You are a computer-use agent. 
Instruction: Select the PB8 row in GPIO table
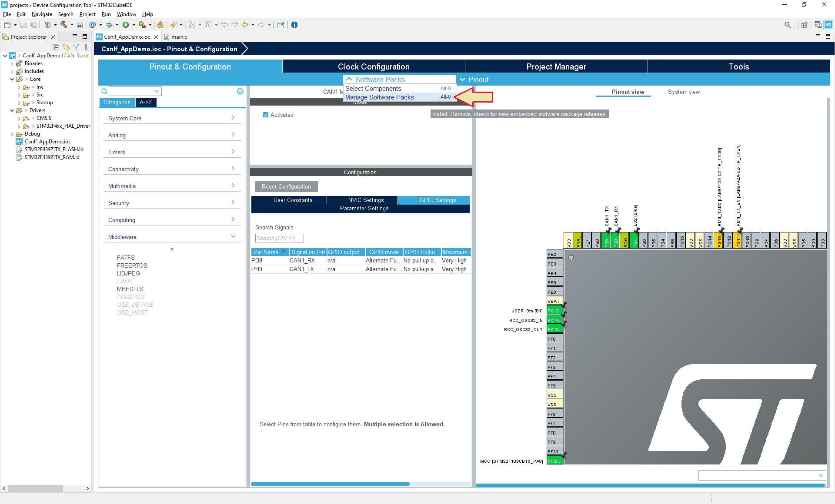tap(361, 260)
